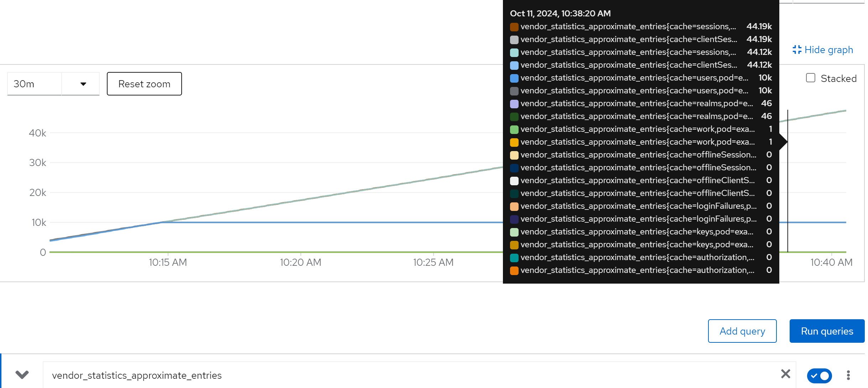The image size is (868, 388).
Task: Click the Hide graph link
Action: click(x=828, y=50)
